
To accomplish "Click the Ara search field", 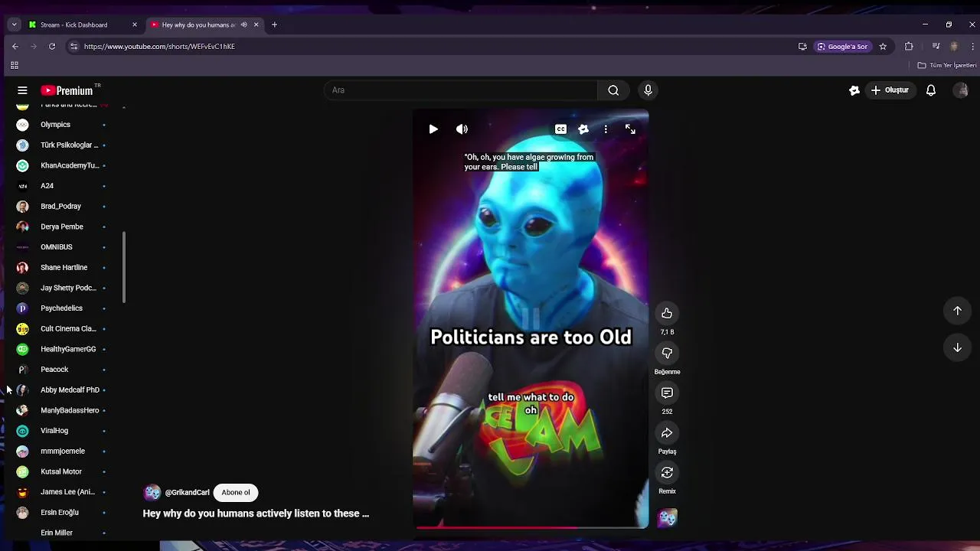I will pyautogui.click(x=460, y=90).
